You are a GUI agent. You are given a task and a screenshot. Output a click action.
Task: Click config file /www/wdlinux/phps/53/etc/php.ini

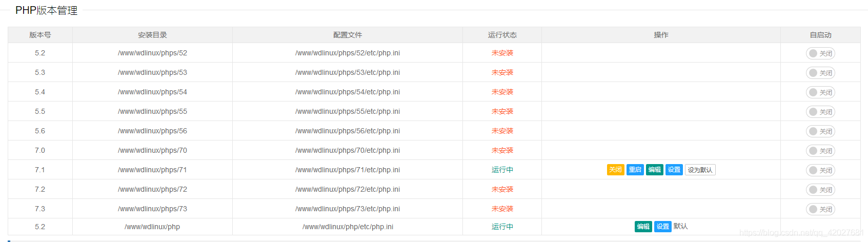point(348,72)
